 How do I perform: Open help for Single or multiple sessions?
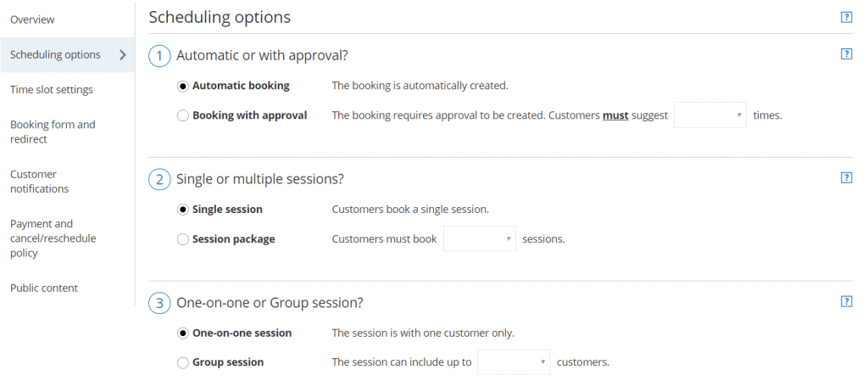pos(846,177)
